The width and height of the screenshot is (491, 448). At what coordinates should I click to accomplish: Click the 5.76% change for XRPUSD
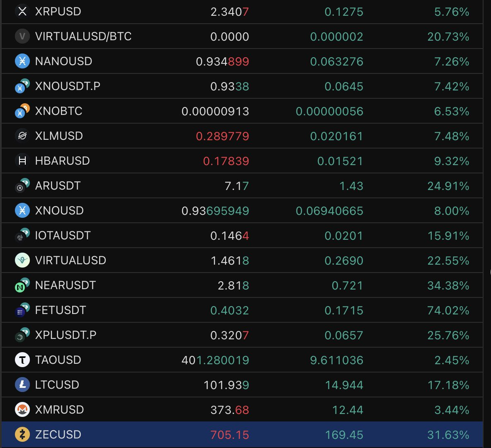452,12
